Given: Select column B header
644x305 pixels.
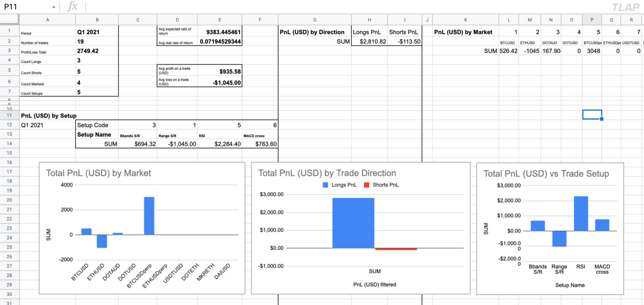Looking at the screenshot, I should tap(97, 19).
